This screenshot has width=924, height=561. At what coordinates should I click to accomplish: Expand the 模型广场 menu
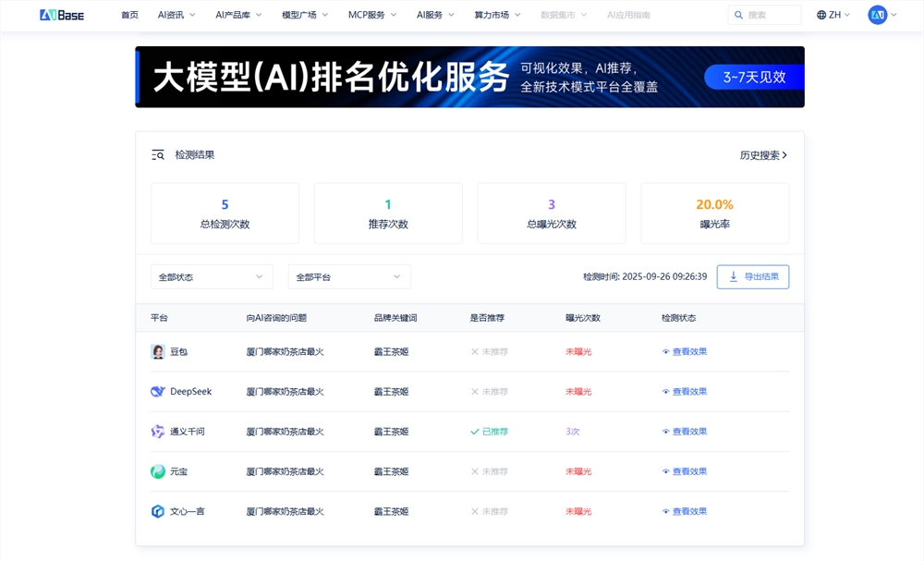point(305,15)
